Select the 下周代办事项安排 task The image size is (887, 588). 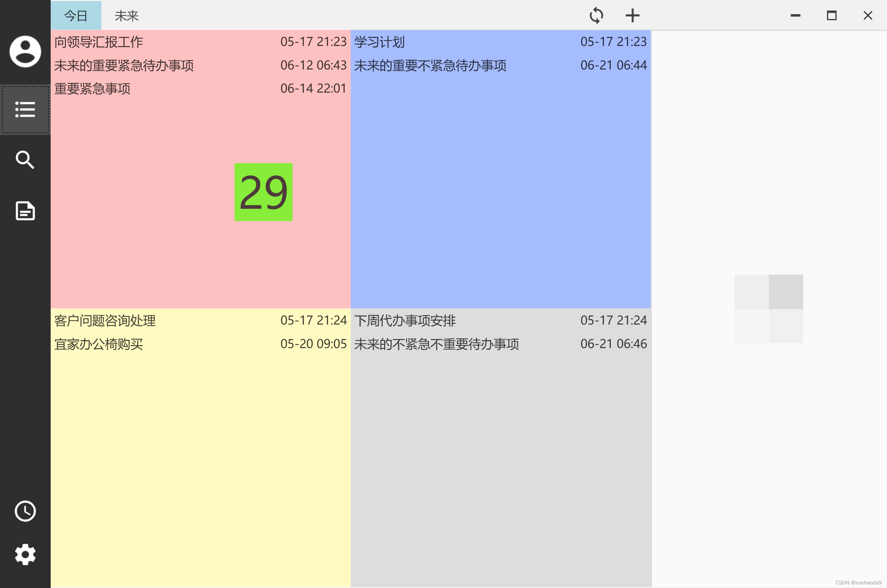coord(405,321)
